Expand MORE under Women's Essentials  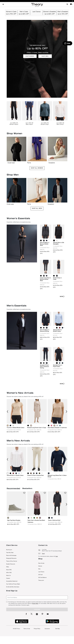(x=62, y=296)
